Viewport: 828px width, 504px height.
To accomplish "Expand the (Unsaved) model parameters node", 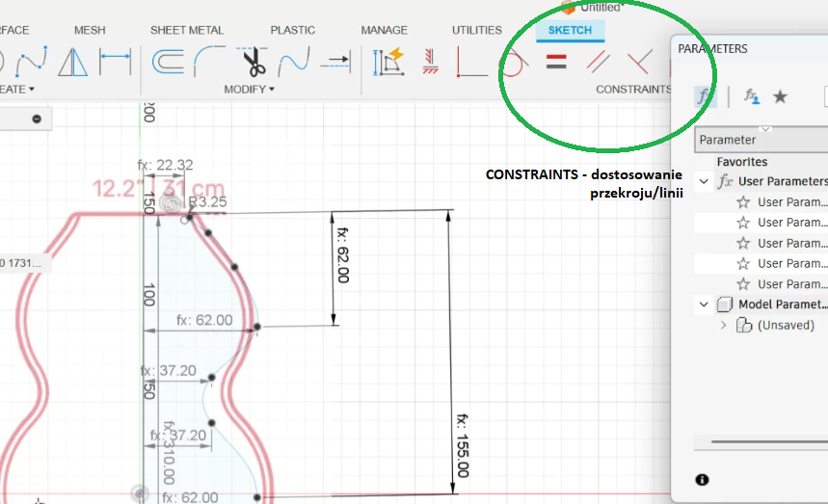I will [724, 326].
